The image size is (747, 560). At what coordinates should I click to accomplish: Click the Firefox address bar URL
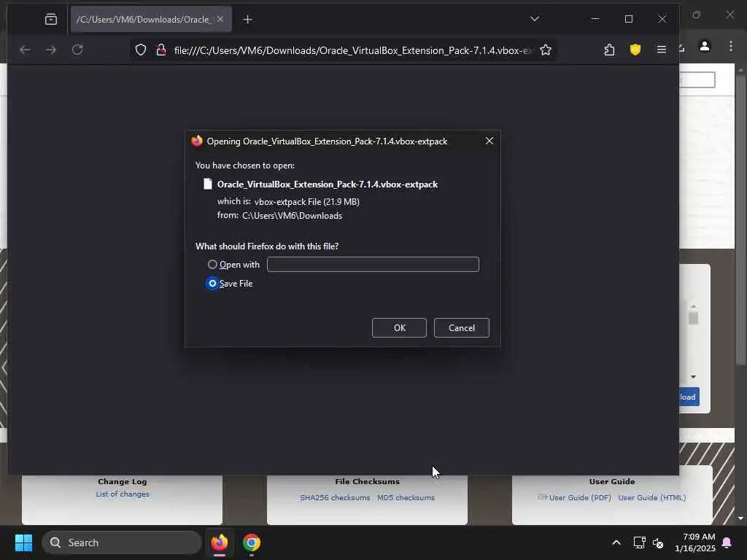352,50
